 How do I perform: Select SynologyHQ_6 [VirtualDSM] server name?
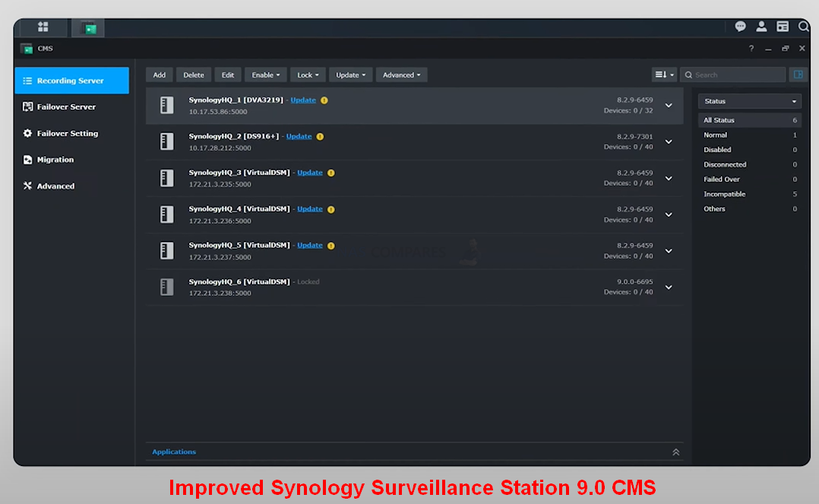(x=239, y=282)
